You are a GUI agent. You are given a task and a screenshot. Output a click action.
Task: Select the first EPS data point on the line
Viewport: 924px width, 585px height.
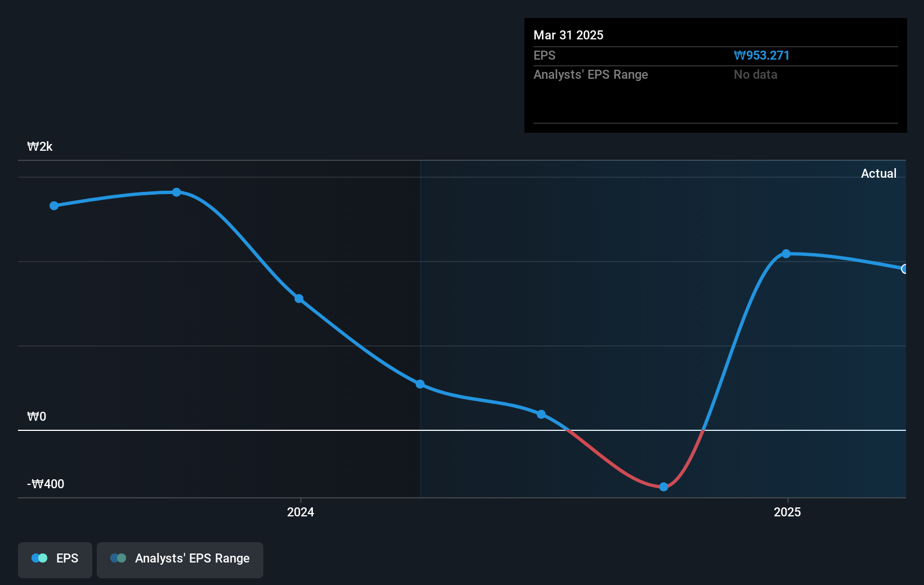click(x=54, y=206)
